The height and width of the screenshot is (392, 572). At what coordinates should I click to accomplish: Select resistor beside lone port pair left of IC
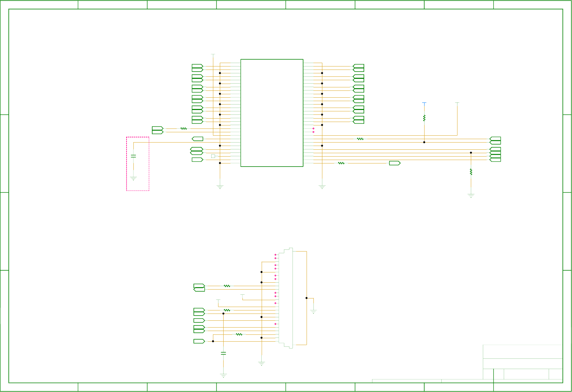pos(184,128)
